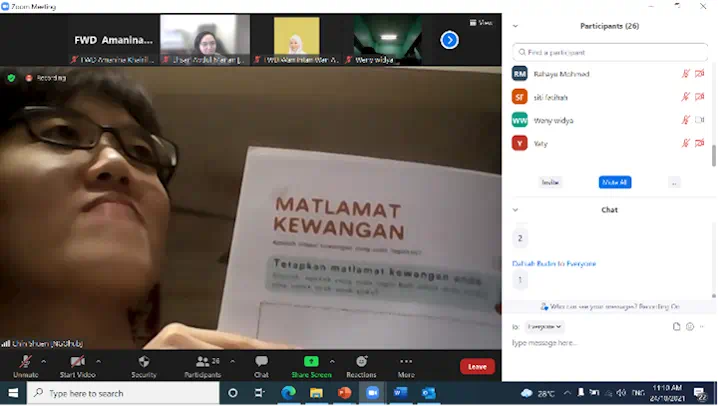Open Microsoft Edge from taskbar

pos(288,393)
